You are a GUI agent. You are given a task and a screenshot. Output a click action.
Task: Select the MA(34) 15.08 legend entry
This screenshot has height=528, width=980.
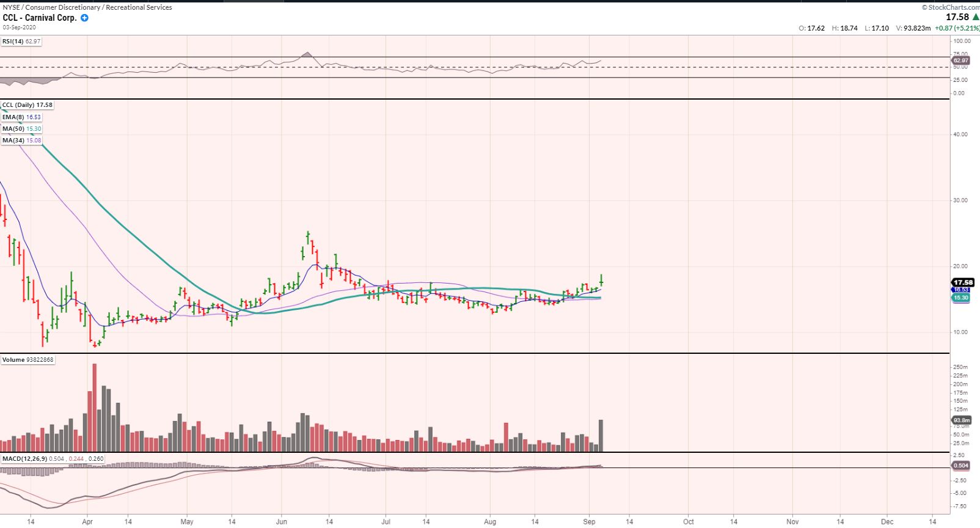[x=21, y=141]
